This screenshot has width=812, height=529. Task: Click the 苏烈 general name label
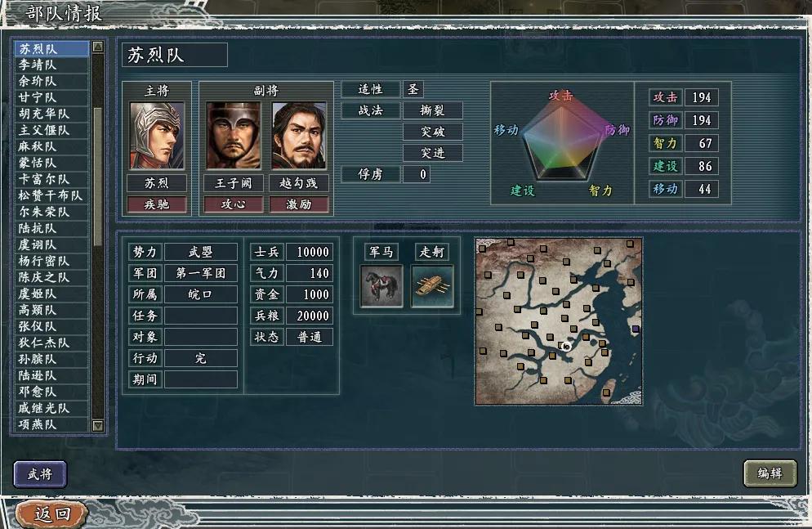pyautogui.click(x=157, y=183)
